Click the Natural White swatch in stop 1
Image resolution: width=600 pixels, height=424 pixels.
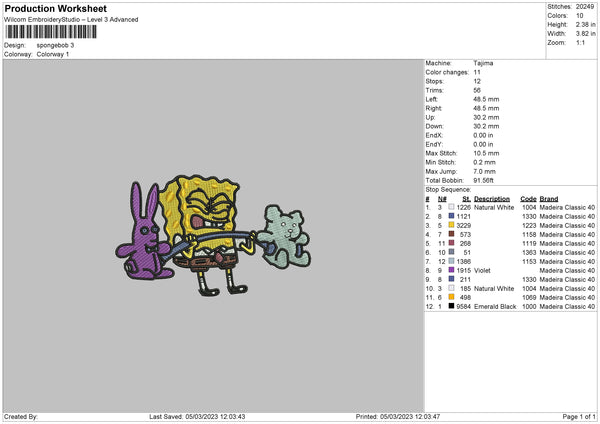pyautogui.click(x=451, y=207)
